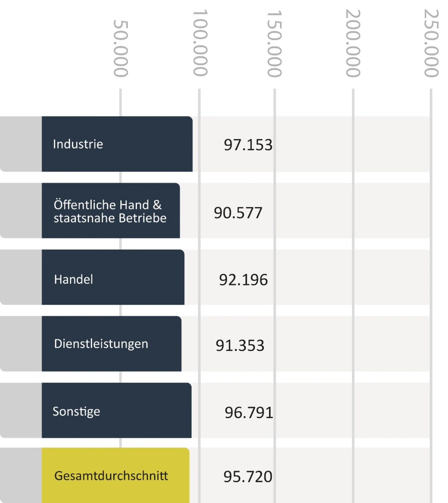This screenshot has height=503, width=448.
Task: Click the 250.000 axis label
Action: 431,43
